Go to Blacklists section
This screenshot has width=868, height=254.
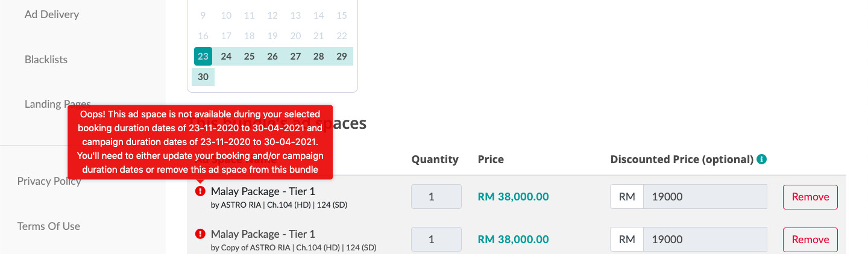[46, 60]
